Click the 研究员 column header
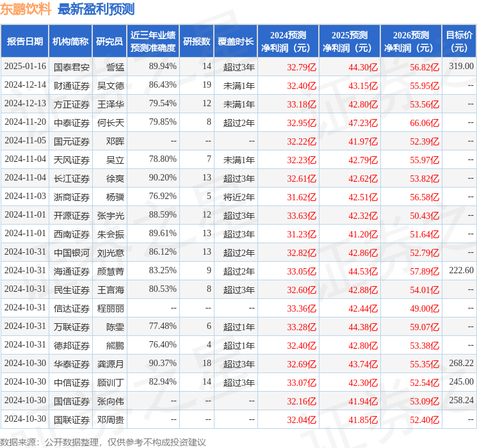The width and height of the screenshot is (477, 448). tap(109, 42)
